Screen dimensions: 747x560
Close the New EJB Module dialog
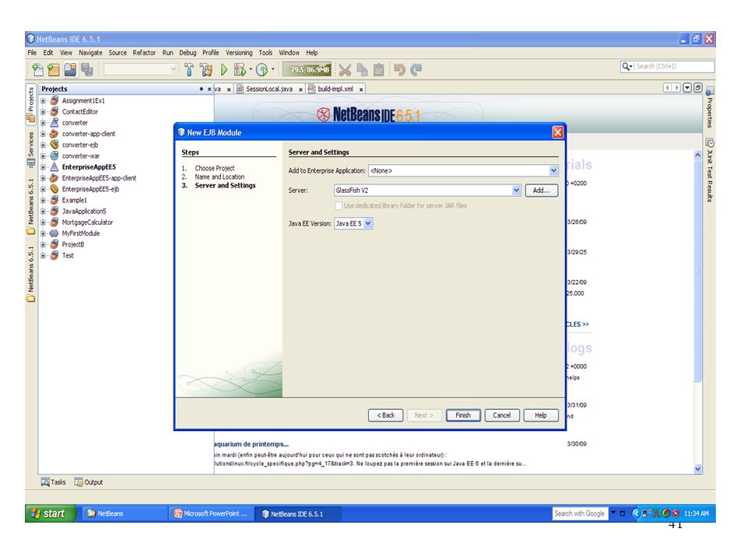pos(557,132)
